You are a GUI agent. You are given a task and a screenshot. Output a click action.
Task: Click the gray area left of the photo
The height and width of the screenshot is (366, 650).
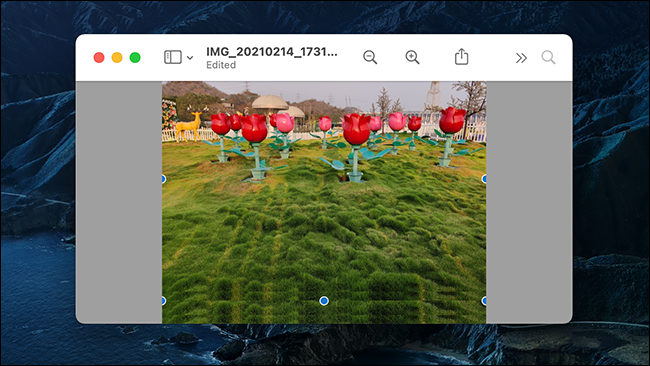pyautogui.click(x=119, y=202)
